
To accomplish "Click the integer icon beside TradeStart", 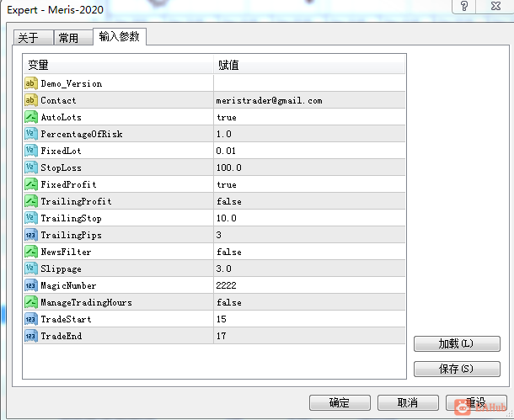I will click(x=31, y=319).
